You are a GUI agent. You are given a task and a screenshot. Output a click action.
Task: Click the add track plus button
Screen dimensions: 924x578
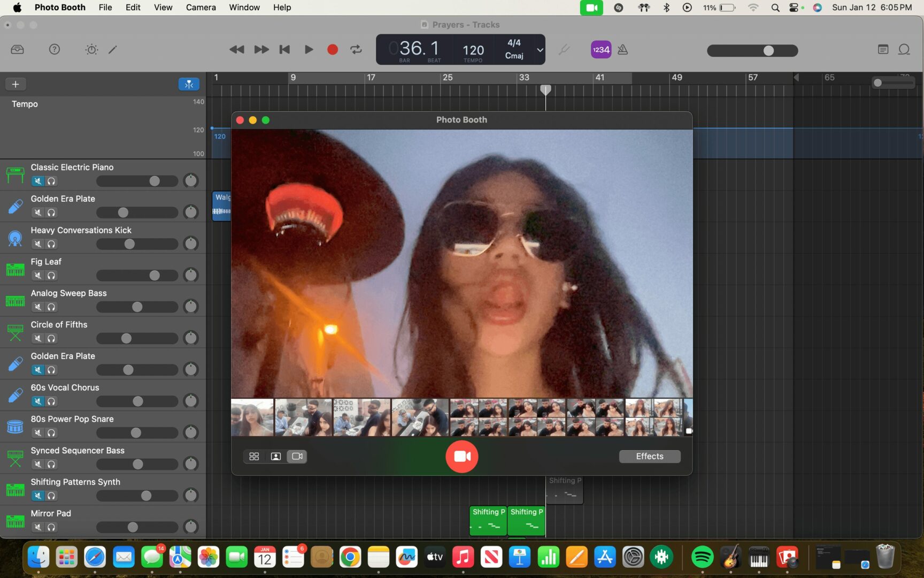click(x=16, y=84)
